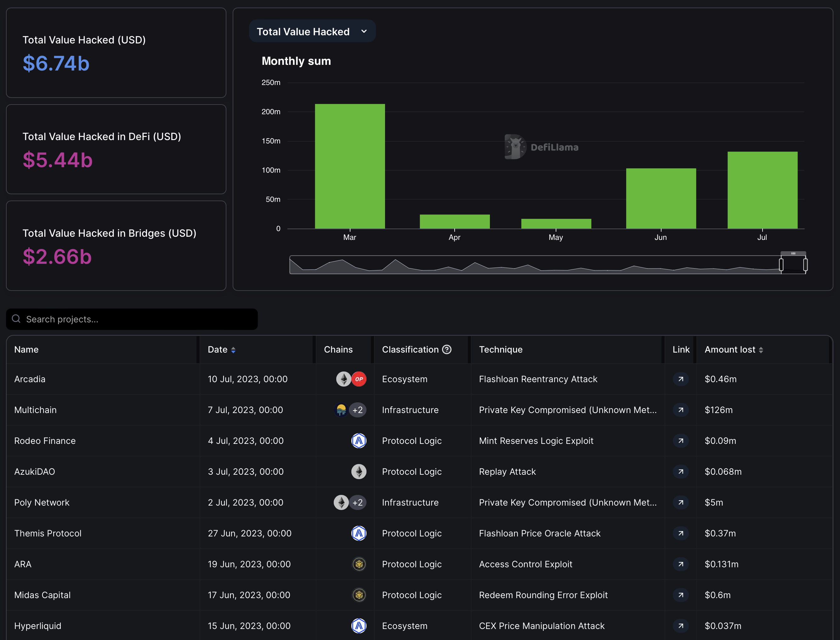The image size is (840, 640).
Task: Click the May bar in monthly chart
Action: pyautogui.click(x=556, y=224)
